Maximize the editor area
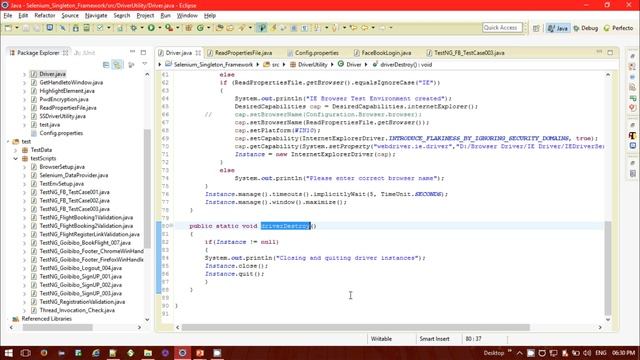 [x=610, y=52]
